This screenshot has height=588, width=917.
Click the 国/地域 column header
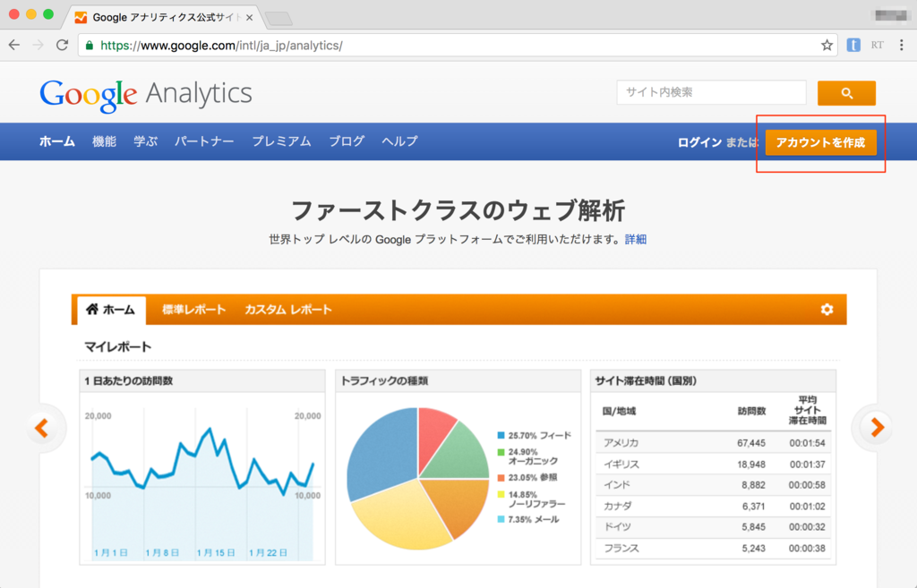point(619,411)
